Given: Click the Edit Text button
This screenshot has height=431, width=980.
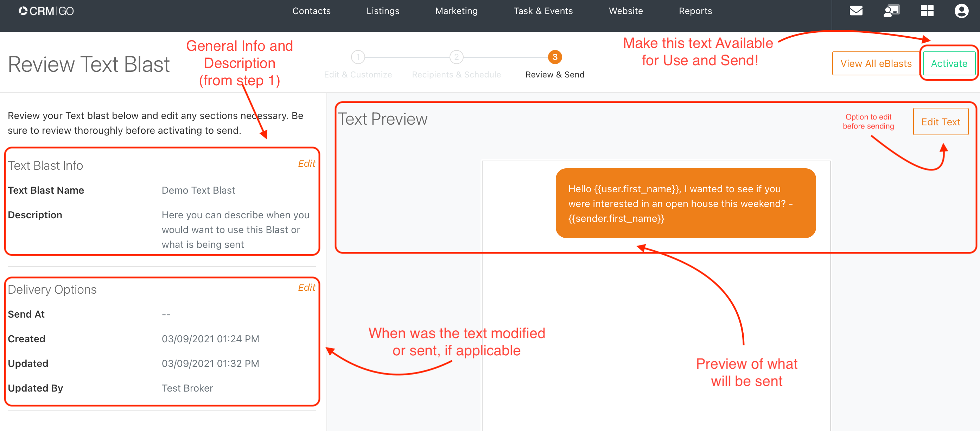Looking at the screenshot, I should [x=941, y=122].
